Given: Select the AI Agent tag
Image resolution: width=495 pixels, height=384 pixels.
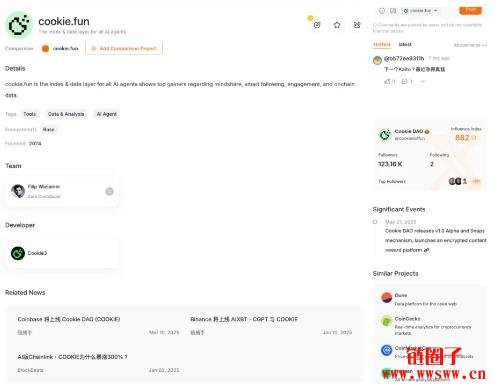Looking at the screenshot, I should coord(107,114).
